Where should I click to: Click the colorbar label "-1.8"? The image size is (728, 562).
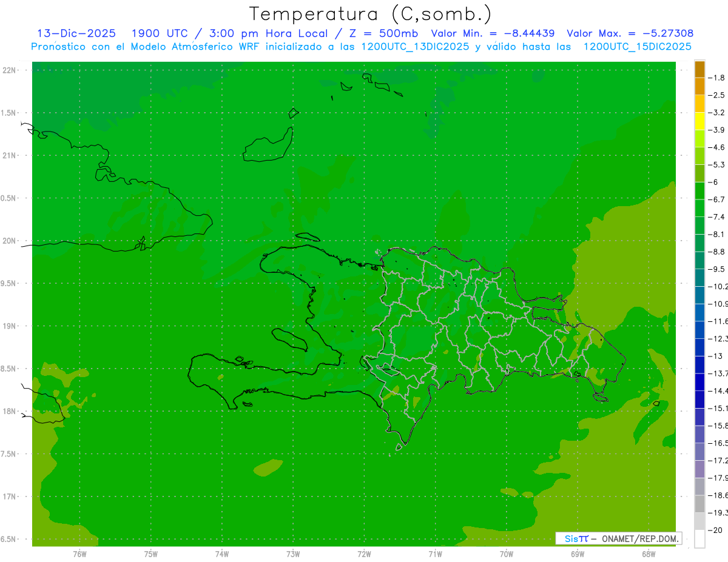(x=717, y=78)
